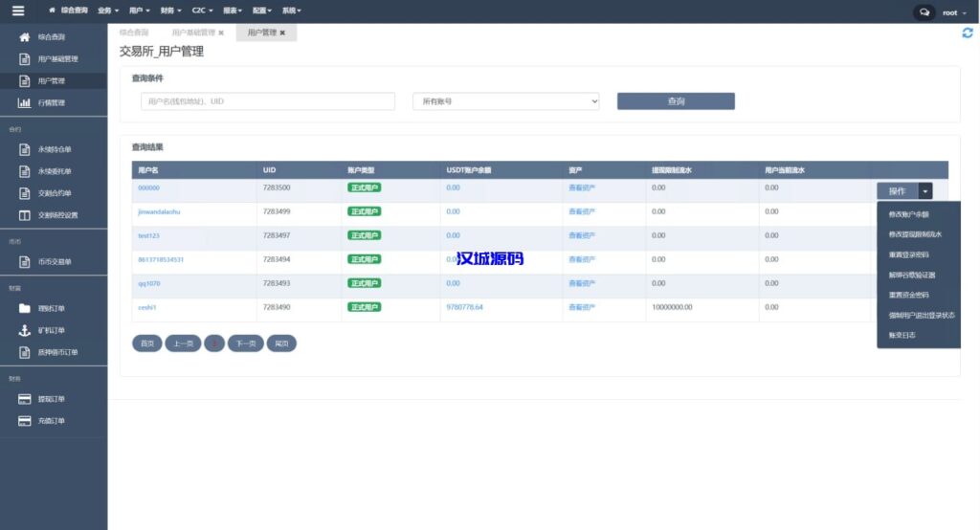Click the folder icon for 理财订单

click(x=25, y=308)
